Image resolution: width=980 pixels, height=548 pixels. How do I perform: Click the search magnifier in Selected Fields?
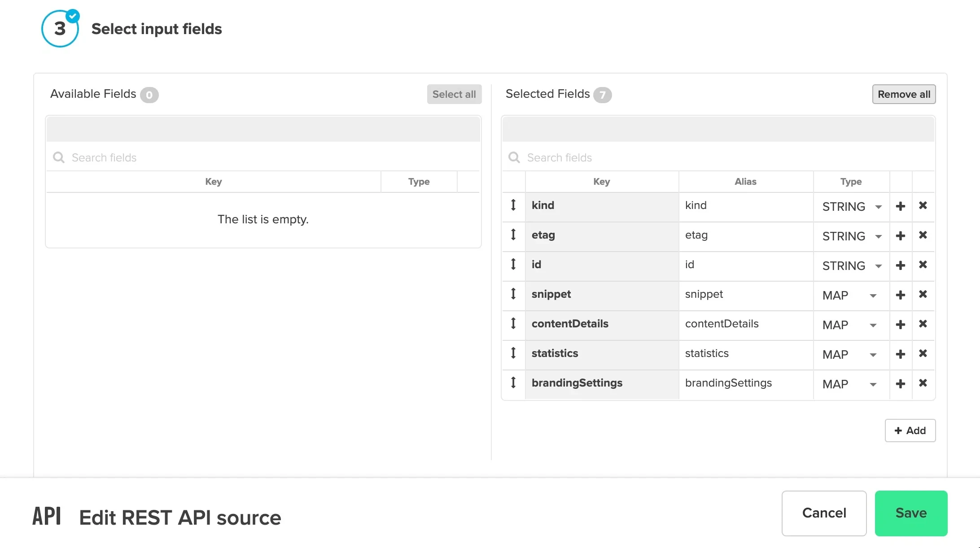514,157
